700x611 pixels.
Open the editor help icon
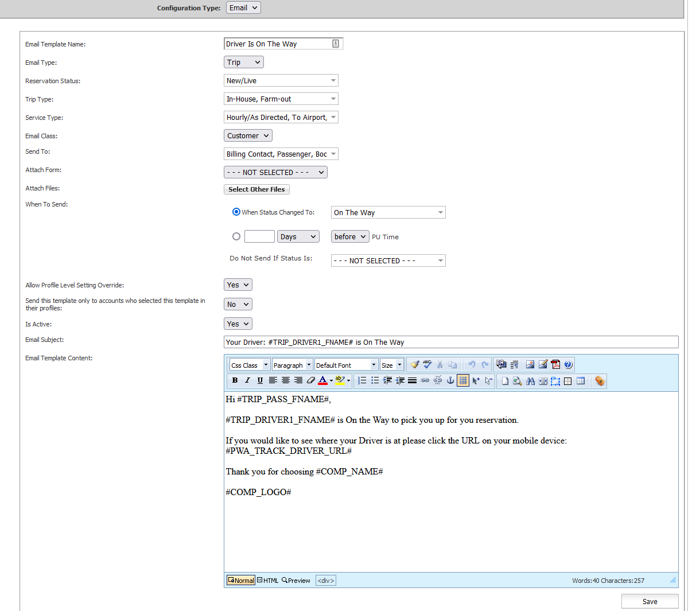568,364
